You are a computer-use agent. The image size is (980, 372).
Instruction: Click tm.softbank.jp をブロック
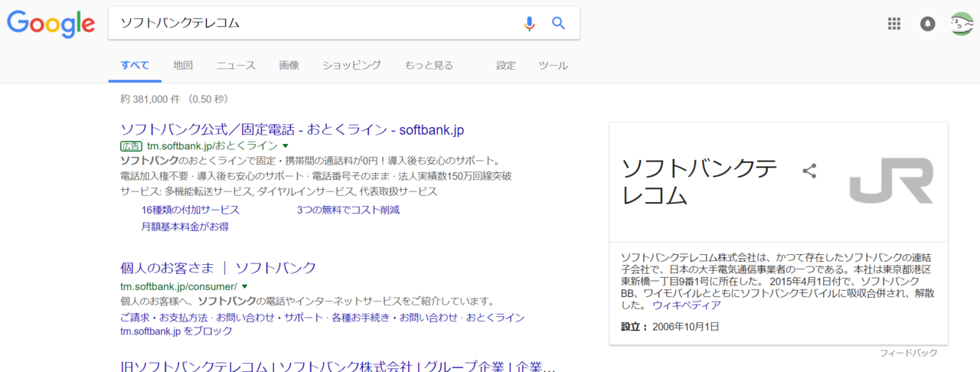(x=177, y=331)
